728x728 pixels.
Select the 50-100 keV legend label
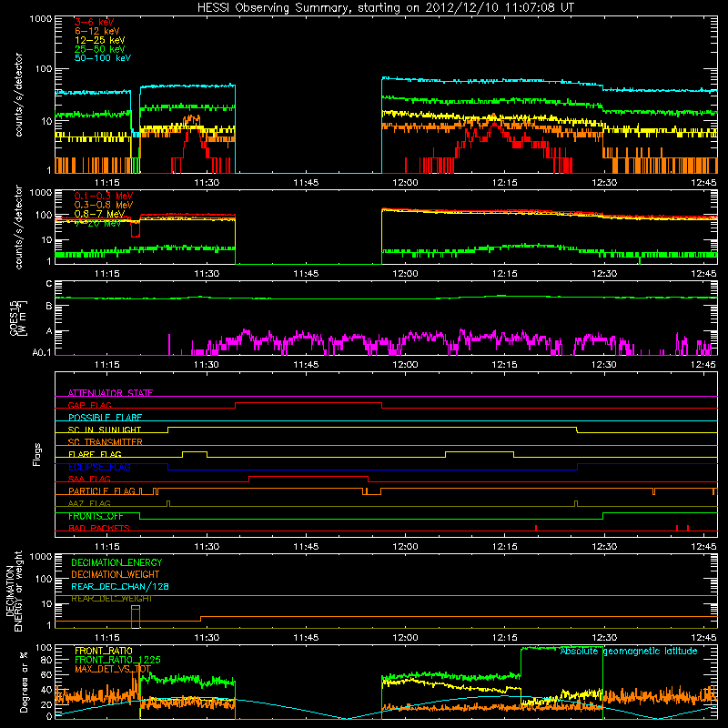103,58
